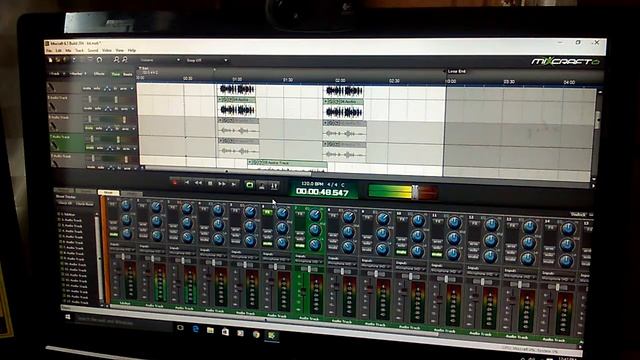Click the master volume slider handle
640x360 pixels.
[x=415, y=191]
